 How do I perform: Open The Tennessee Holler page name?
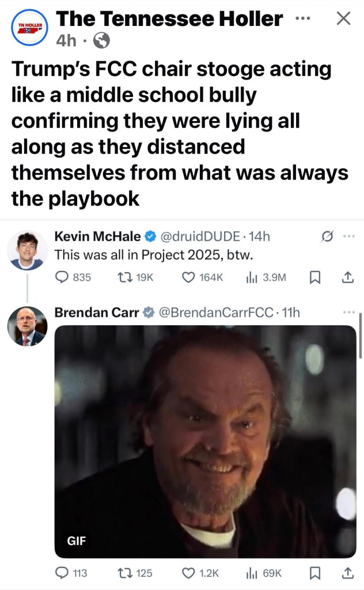pyautogui.click(x=169, y=20)
